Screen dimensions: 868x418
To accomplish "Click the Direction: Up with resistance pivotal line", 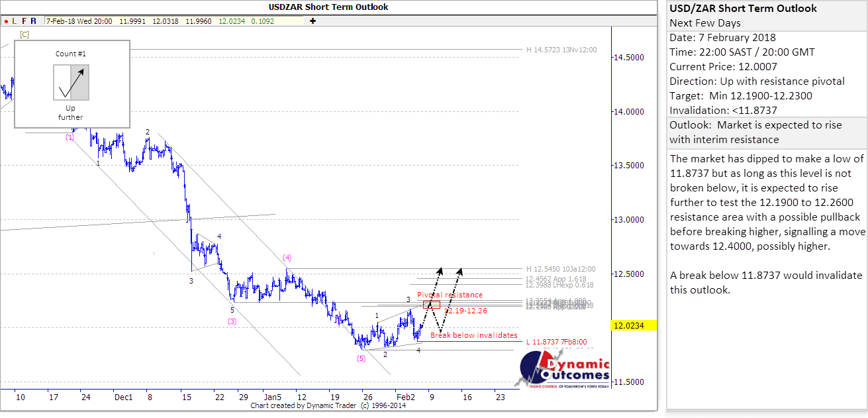I will [757, 81].
